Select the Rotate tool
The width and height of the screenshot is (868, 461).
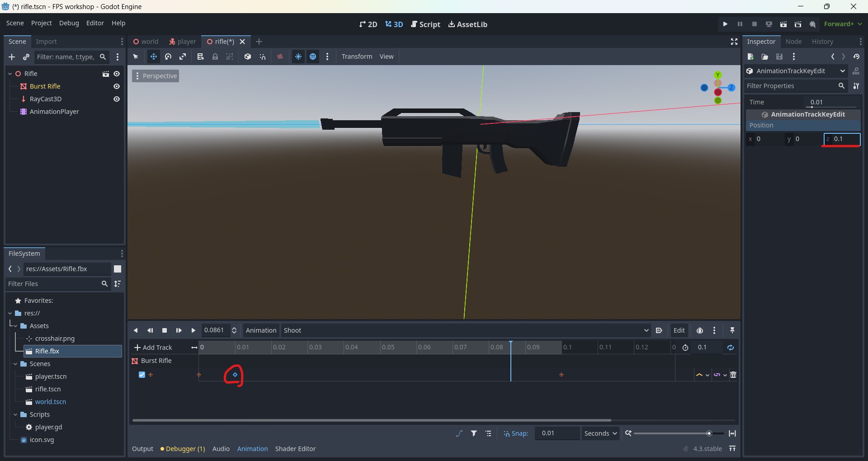point(168,56)
